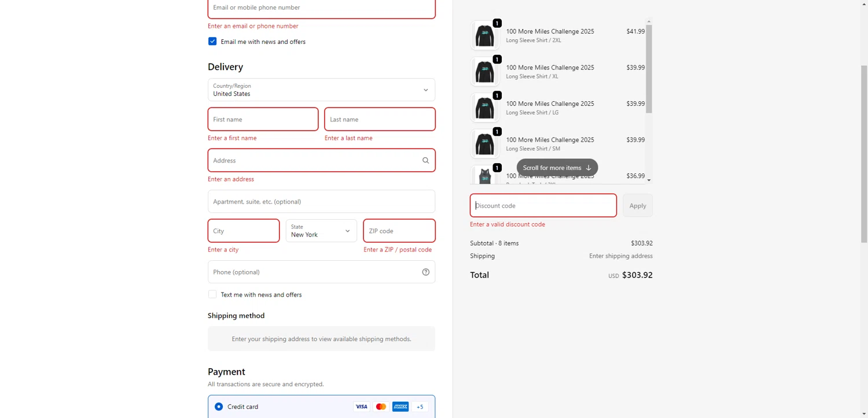Click the American Express card icon
This screenshot has width=868, height=418.
400,407
